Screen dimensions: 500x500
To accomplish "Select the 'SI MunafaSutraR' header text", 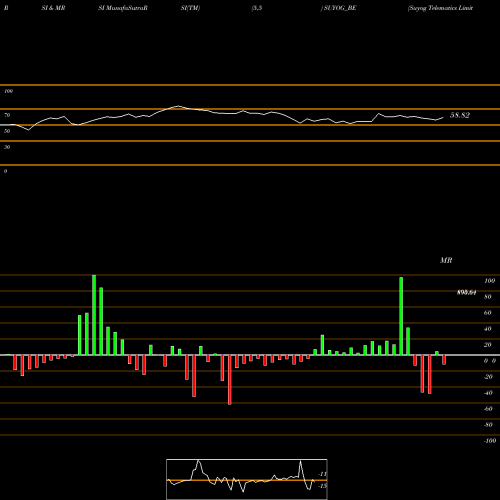I will [x=123, y=8].
